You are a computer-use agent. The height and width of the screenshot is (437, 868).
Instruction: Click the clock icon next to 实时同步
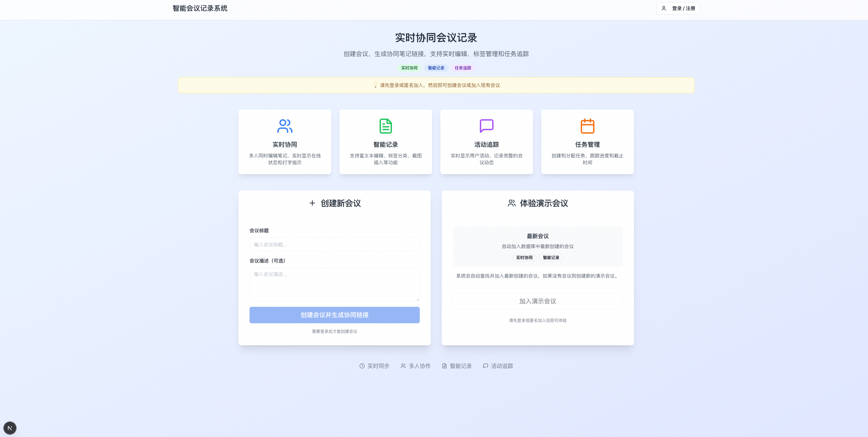point(362,366)
